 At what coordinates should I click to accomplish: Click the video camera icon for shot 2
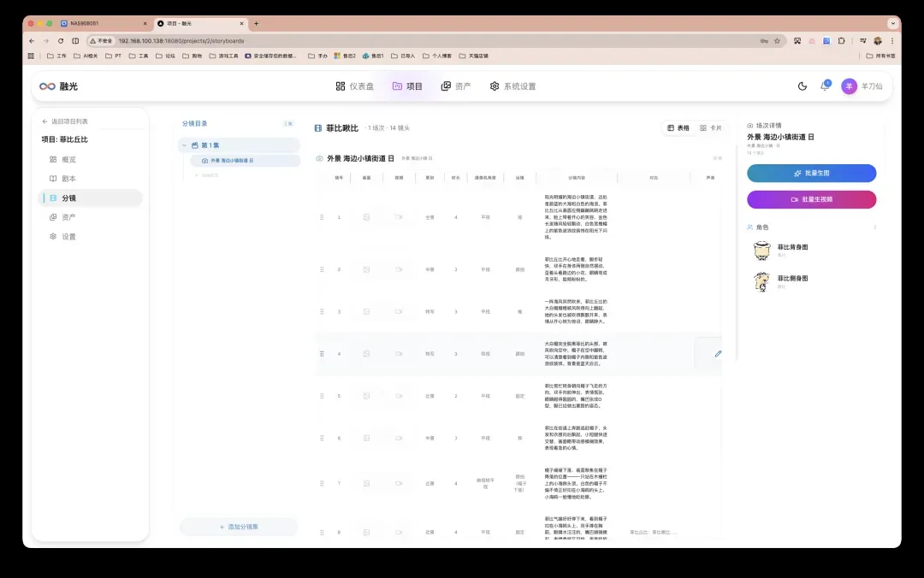[399, 269]
